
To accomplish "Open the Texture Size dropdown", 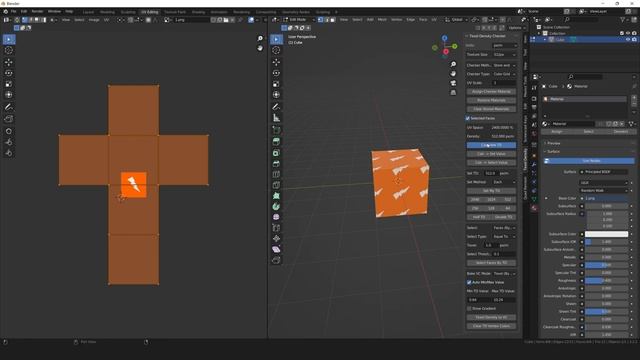I will (504, 54).
